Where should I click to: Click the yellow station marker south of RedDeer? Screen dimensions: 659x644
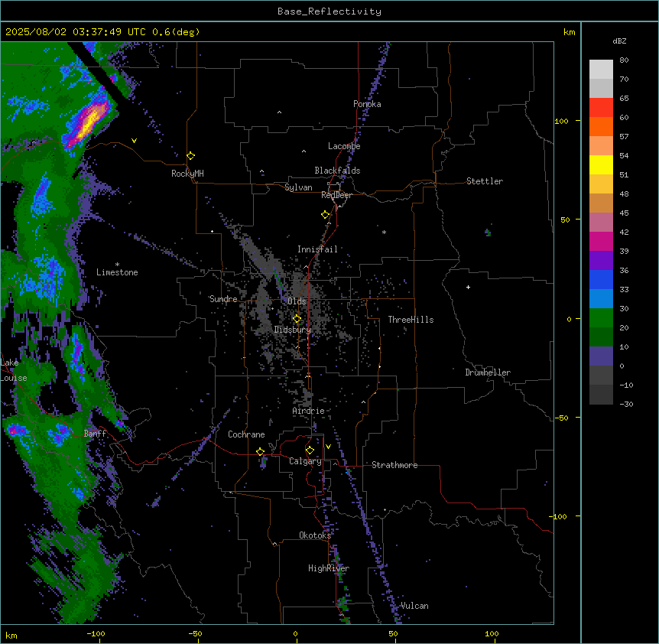point(326,214)
